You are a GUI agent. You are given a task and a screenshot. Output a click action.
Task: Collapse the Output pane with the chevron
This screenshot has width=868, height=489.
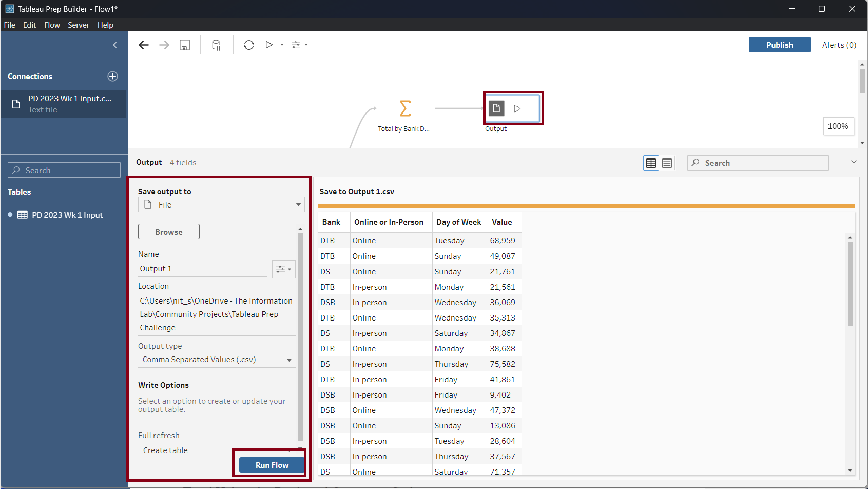coord(854,162)
